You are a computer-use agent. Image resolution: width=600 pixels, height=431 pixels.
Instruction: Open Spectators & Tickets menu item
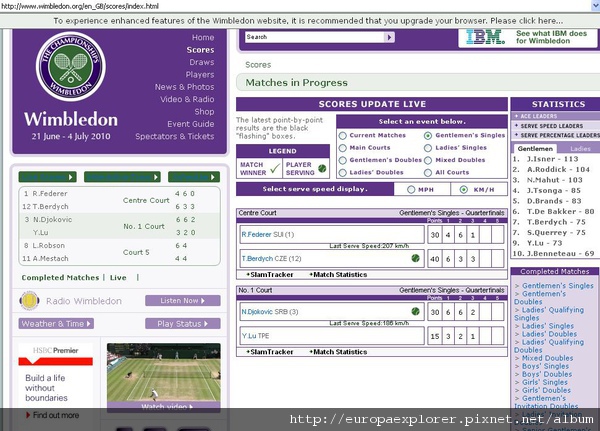coord(174,136)
